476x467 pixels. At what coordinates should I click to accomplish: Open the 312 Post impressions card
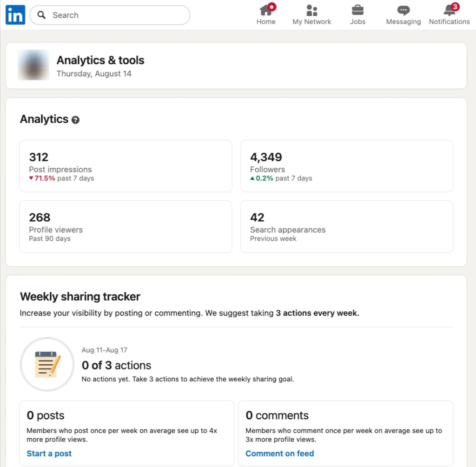[x=126, y=166]
